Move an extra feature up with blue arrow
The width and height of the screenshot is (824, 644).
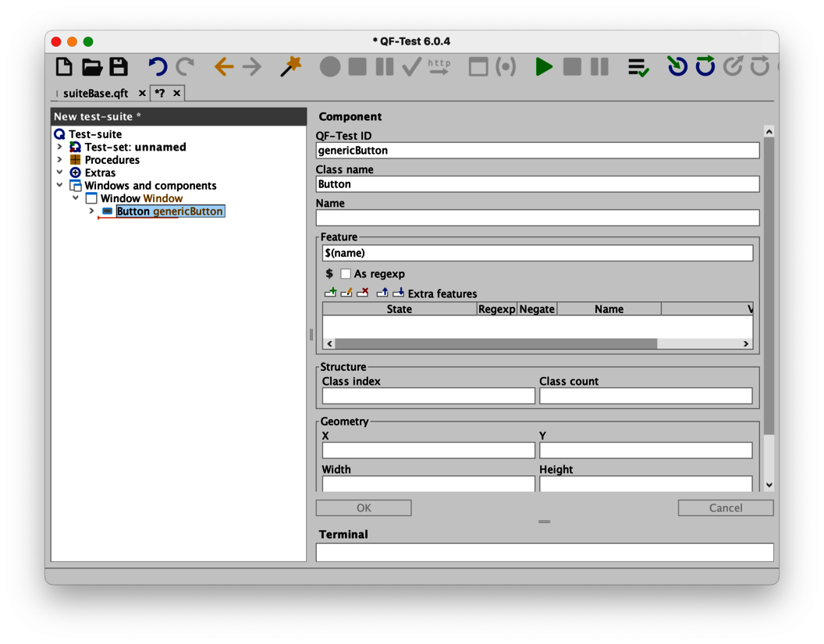pos(382,293)
